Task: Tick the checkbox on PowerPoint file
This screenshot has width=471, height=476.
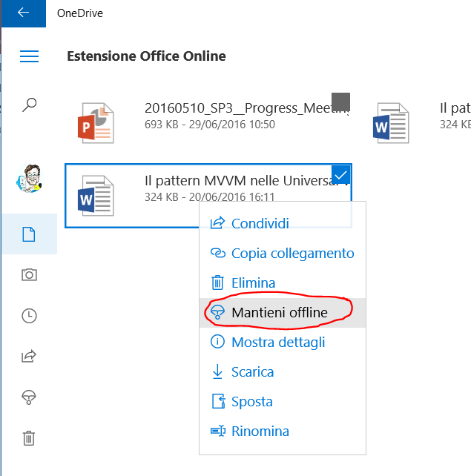Action: click(340, 102)
